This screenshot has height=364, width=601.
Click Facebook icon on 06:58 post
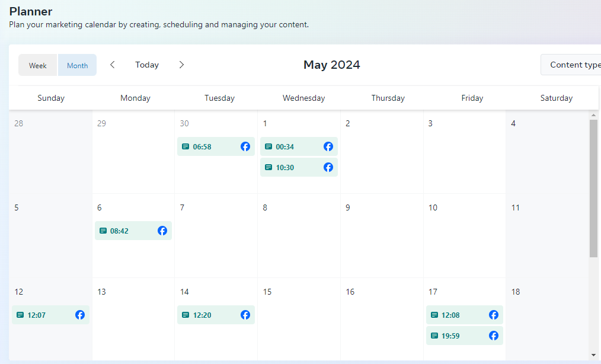click(x=245, y=146)
